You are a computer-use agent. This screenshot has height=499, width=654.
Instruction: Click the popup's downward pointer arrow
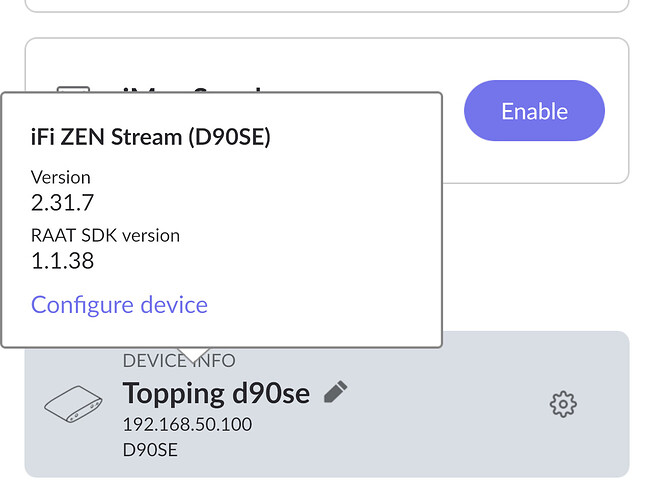194,355
